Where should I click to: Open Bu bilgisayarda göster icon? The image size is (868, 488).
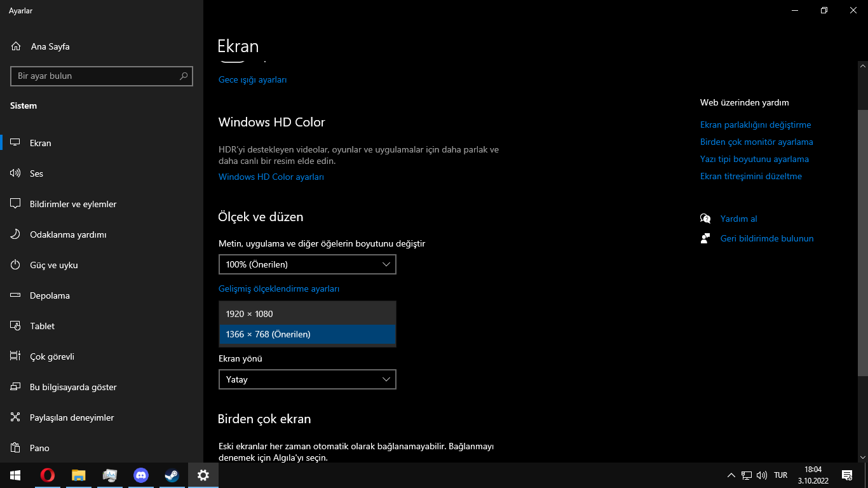(16, 387)
